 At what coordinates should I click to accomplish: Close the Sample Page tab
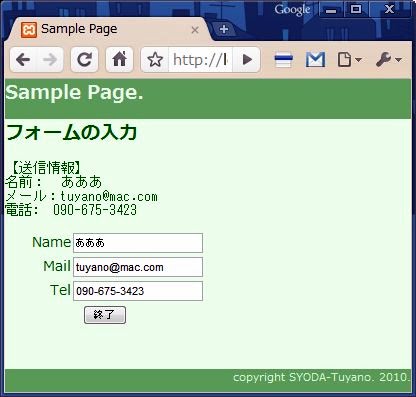point(195,30)
